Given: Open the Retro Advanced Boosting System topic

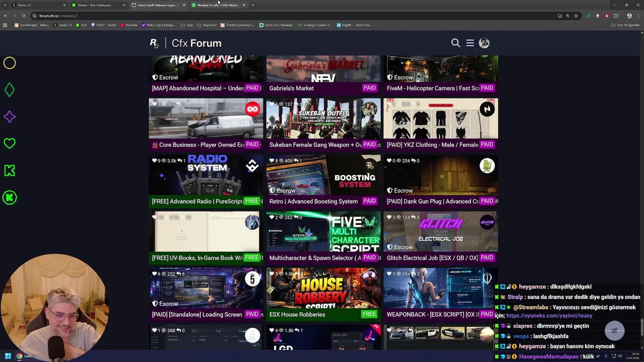Looking at the screenshot, I should 313,201.
